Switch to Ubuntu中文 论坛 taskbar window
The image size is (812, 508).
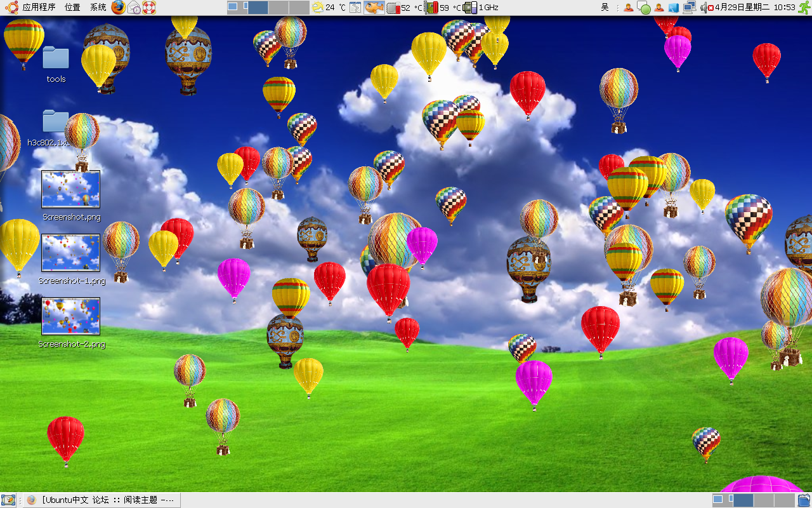[x=101, y=500]
